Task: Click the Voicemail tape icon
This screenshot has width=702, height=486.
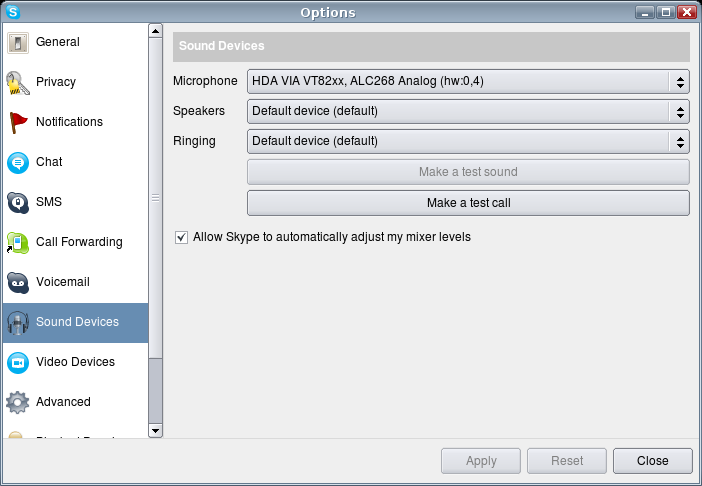Action: (x=18, y=283)
